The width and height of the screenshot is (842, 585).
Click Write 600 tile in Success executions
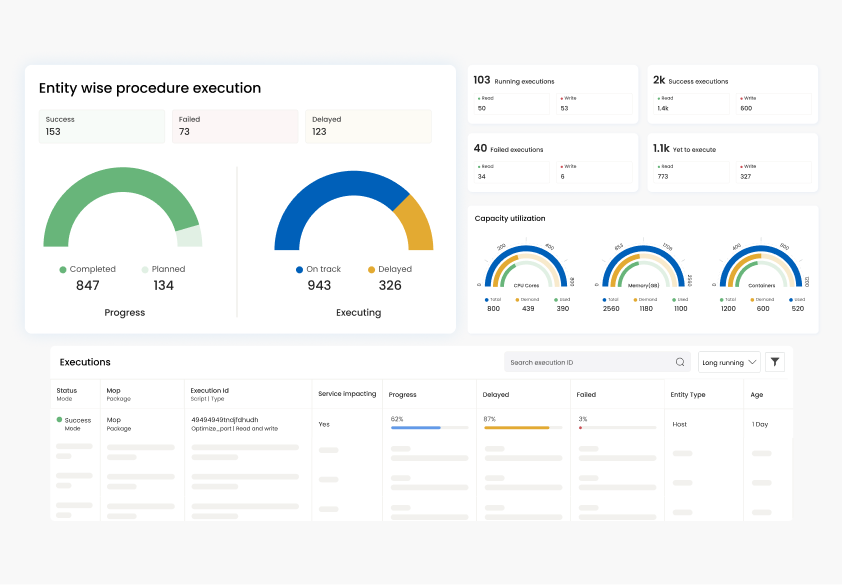click(774, 104)
